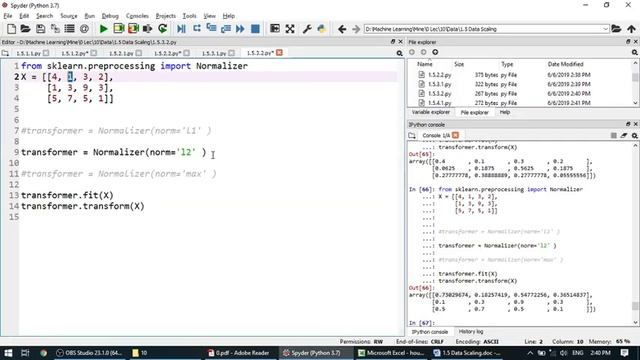Click the Save all files icon

(x=55, y=29)
